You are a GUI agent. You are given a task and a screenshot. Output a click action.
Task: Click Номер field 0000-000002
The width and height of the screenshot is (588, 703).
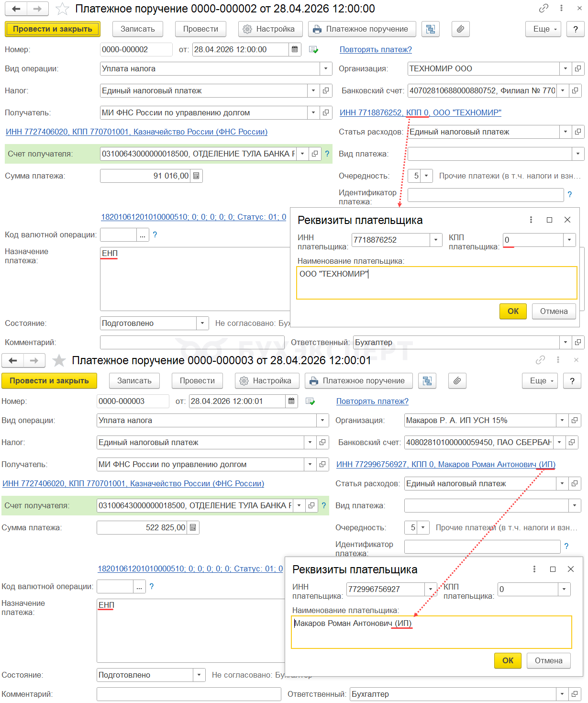pos(136,49)
